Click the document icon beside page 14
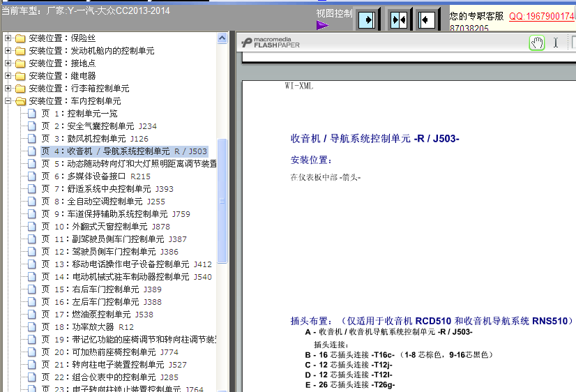This screenshot has height=392, width=576. click(32, 277)
